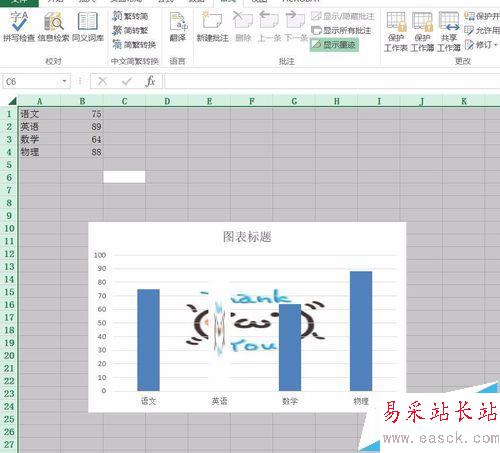Image resolution: width=500 pixels, height=453 pixels.
Task: Select row 5 header
Action: click(9, 165)
